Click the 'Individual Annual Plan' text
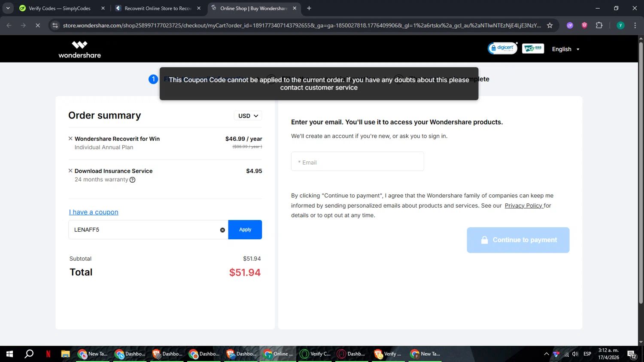The image size is (644, 362). [104, 148]
